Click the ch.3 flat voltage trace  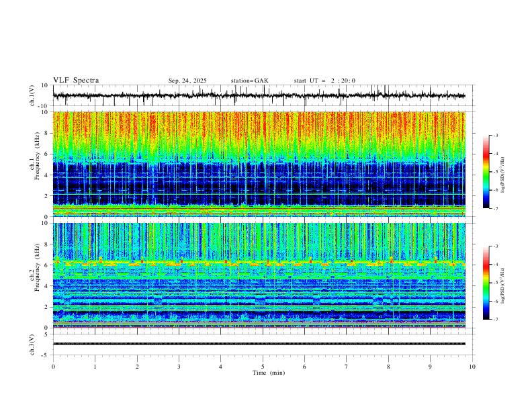tap(259, 344)
